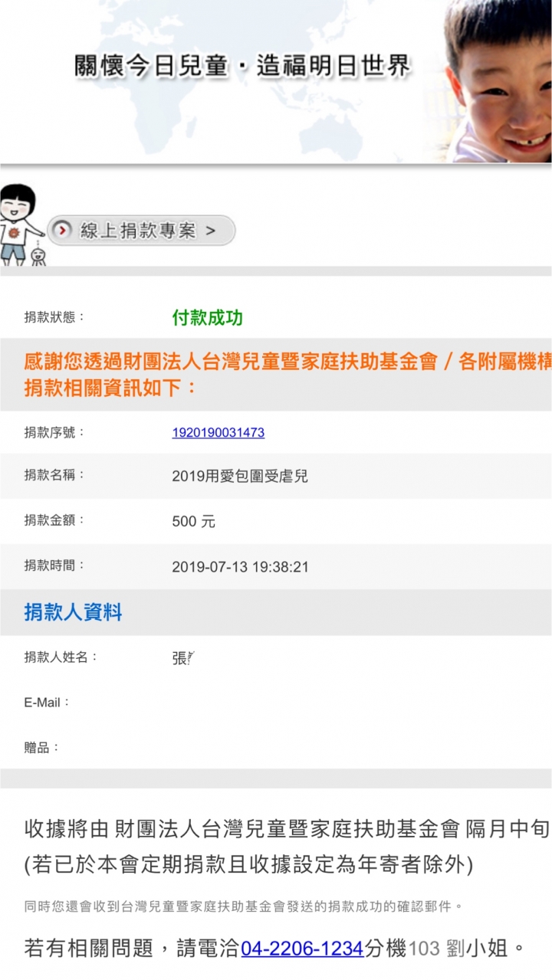Screen dimensions: 552x980
Task: Click the smiling child banner photo
Action: (x=498, y=80)
